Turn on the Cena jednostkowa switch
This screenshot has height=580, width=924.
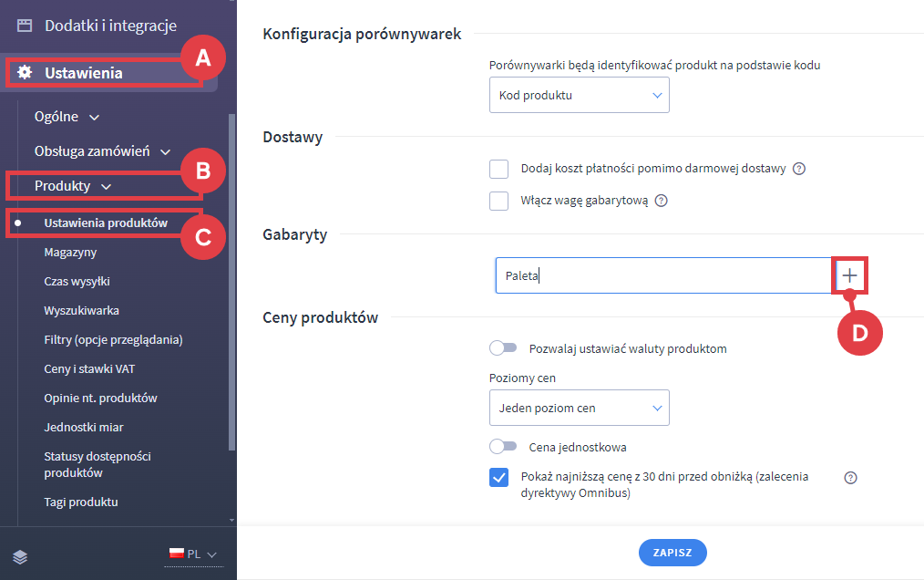click(503, 447)
